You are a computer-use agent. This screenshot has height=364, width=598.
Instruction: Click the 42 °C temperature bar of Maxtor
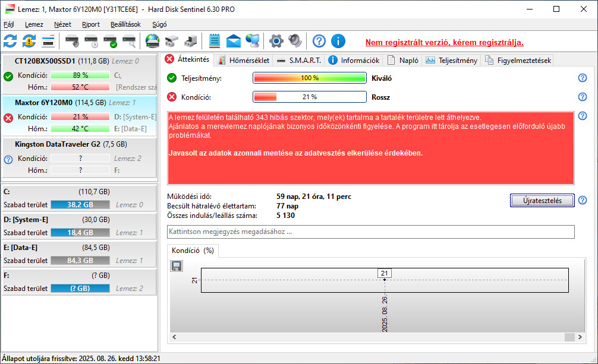(x=80, y=128)
